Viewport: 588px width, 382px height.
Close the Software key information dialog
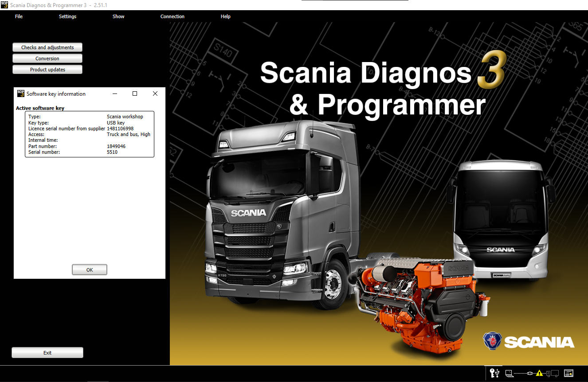[155, 94]
